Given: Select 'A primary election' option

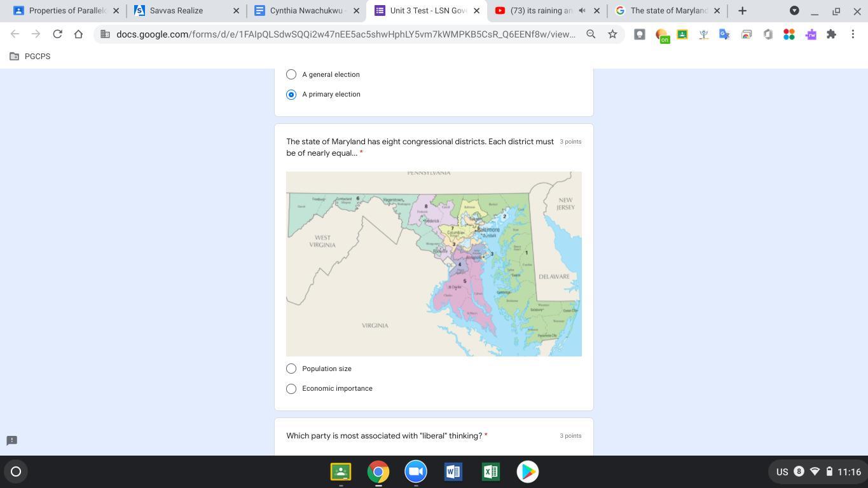Looking at the screenshot, I should click(x=291, y=94).
